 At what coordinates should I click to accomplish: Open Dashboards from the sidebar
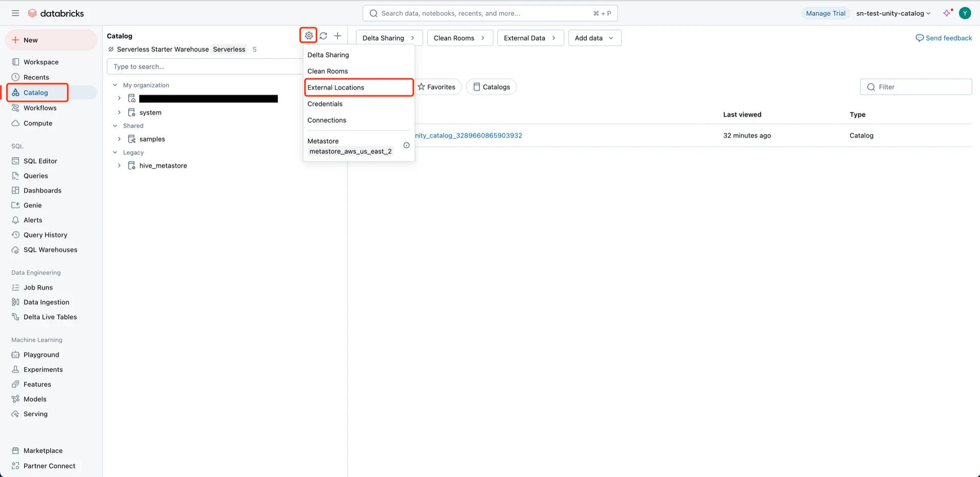point(42,191)
